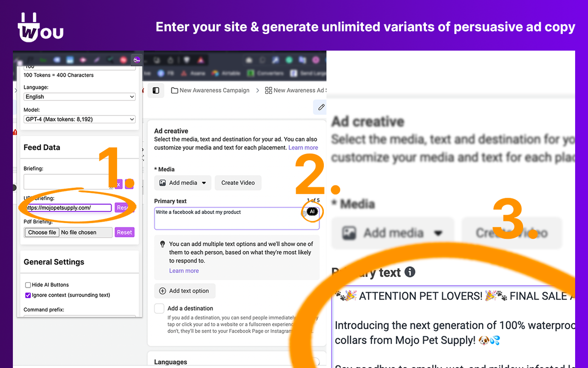Open the FB bookmark
This screenshot has width=588, height=368.
[165, 73]
